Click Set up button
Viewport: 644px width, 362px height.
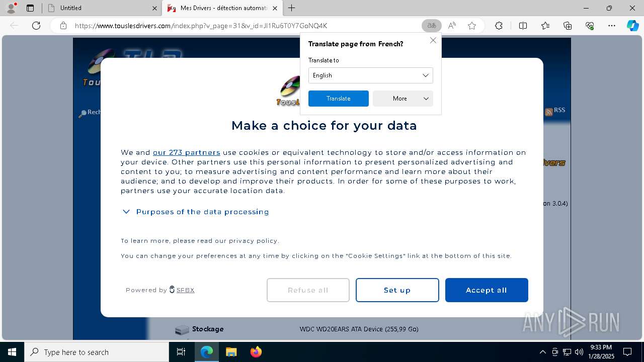[397, 290]
